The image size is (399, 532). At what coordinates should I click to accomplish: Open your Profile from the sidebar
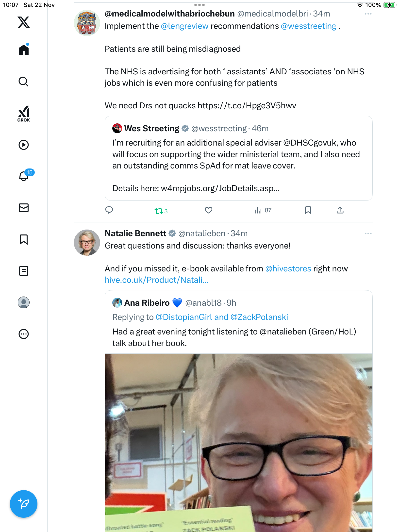point(24,302)
